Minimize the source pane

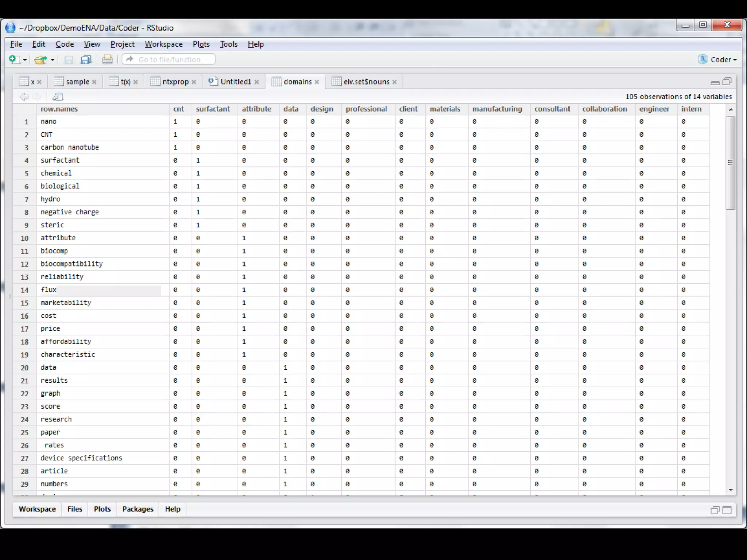pyautogui.click(x=715, y=82)
